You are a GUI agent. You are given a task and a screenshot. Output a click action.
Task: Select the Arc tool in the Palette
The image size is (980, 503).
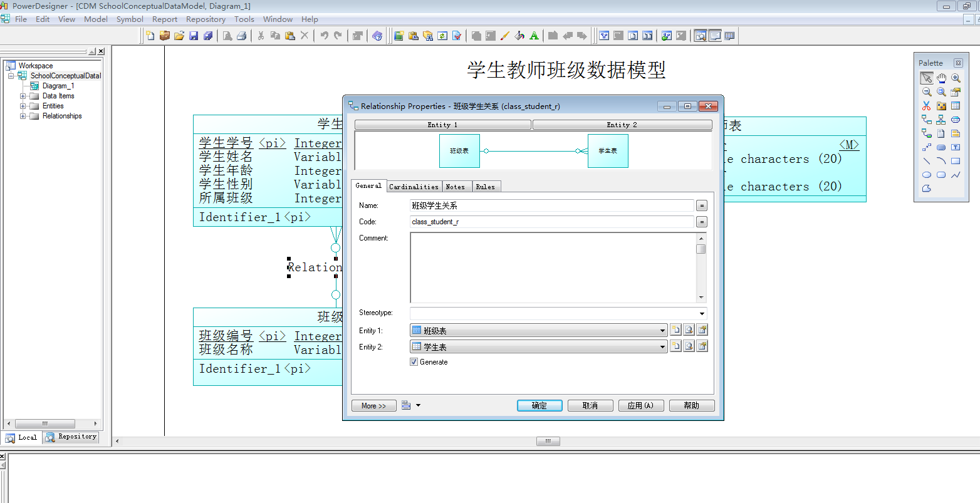[941, 161]
